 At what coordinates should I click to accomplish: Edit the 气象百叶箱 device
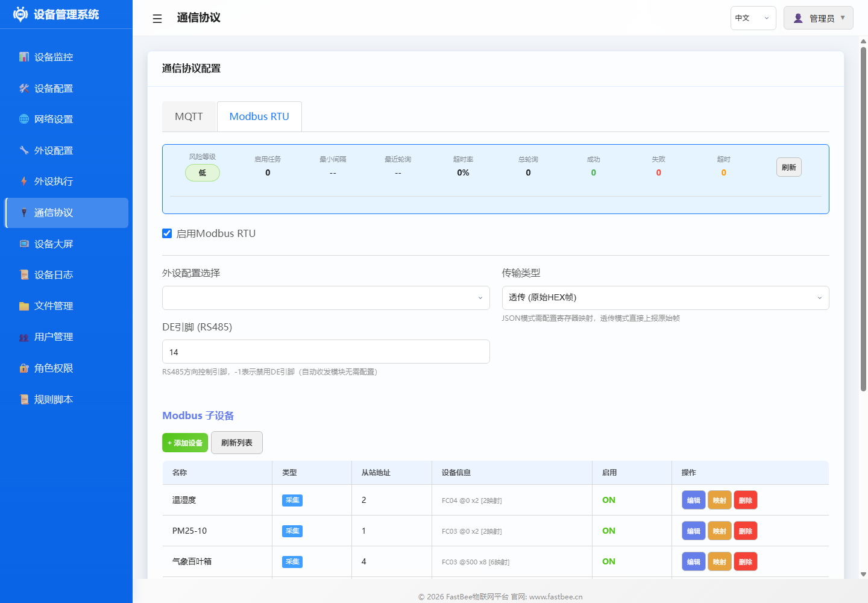[x=694, y=561]
